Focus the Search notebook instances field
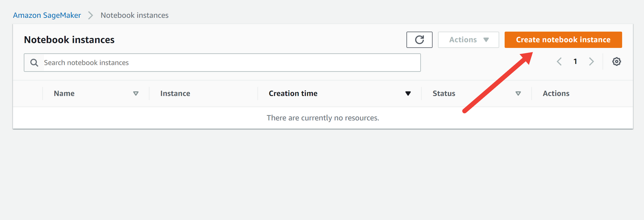 coord(231,63)
